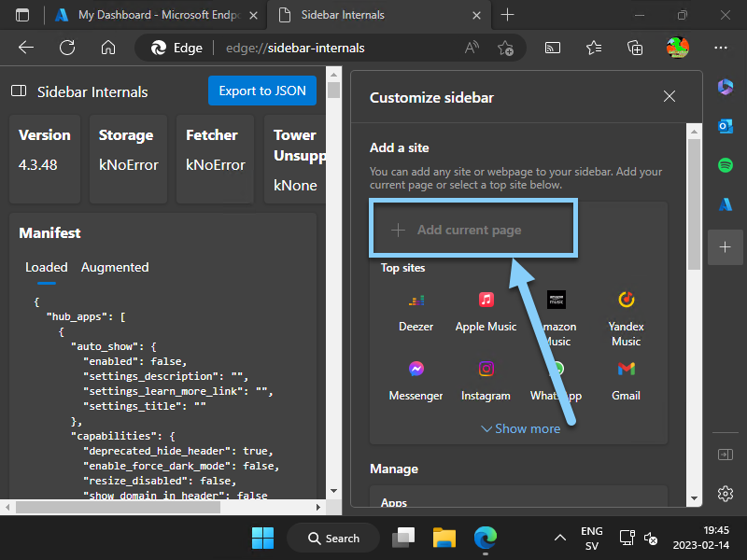
Task: Close the Customize sidebar panel
Action: [669, 97]
